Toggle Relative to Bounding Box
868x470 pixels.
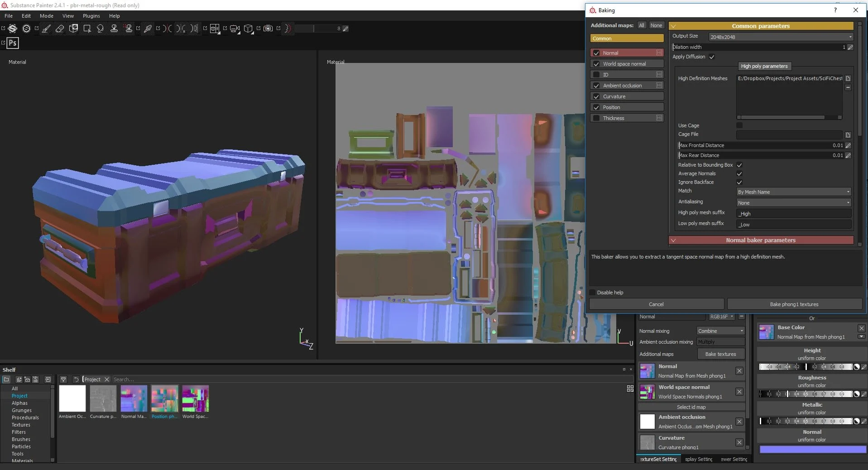[739, 165]
